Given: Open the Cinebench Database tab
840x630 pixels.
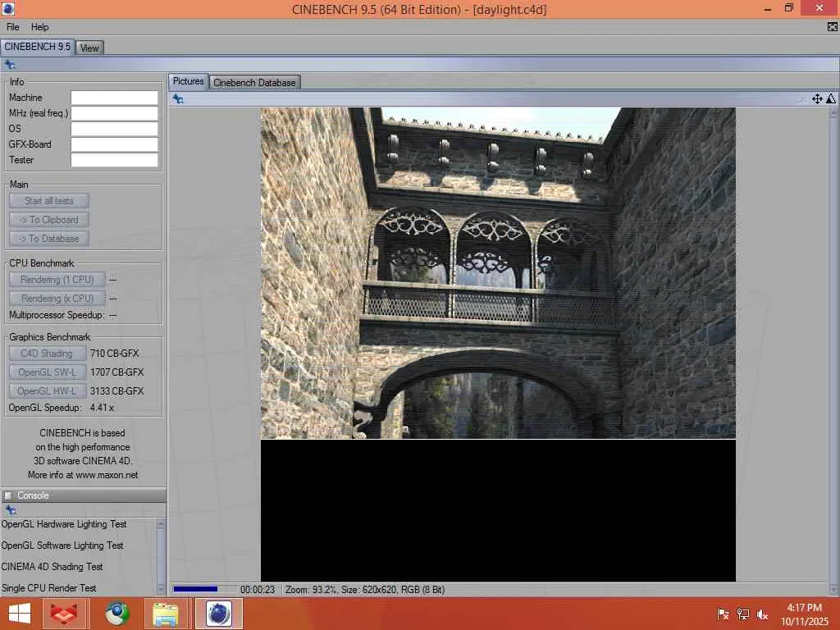Looking at the screenshot, I should (254, 83).
